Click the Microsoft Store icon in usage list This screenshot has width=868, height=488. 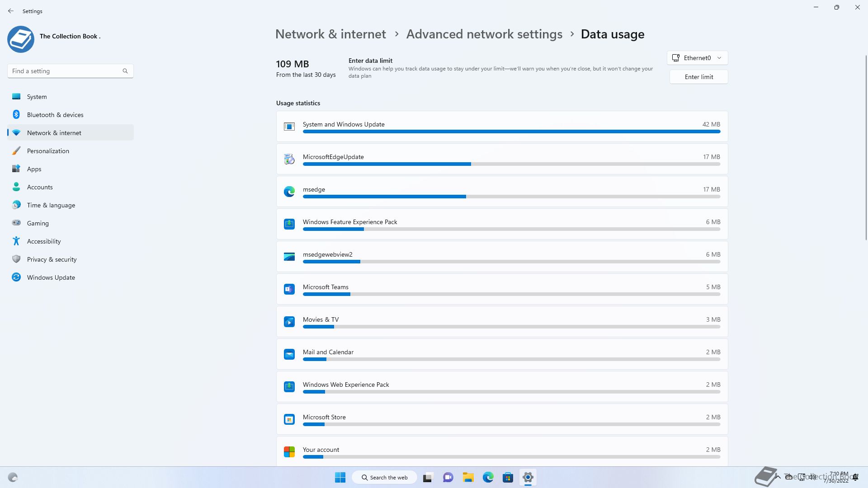click(x=289, y=419)
